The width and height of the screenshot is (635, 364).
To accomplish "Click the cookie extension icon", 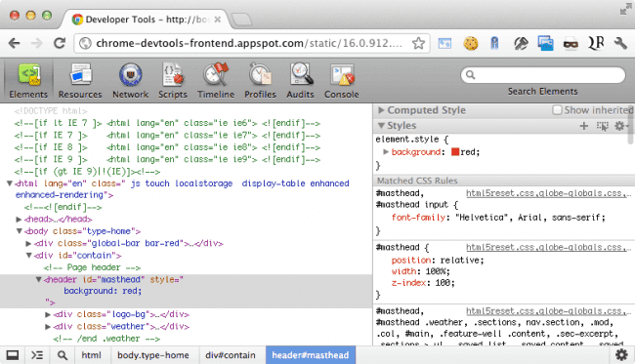I will point(471,43).
